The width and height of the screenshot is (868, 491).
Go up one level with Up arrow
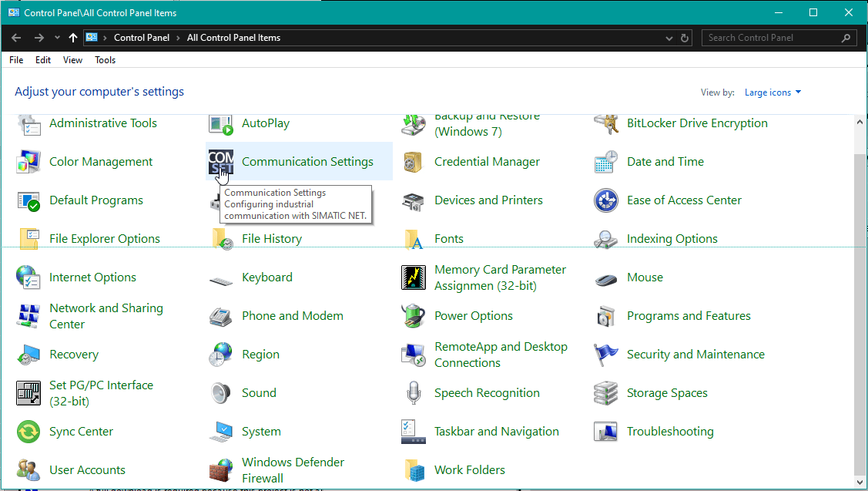tap(73, 38)
